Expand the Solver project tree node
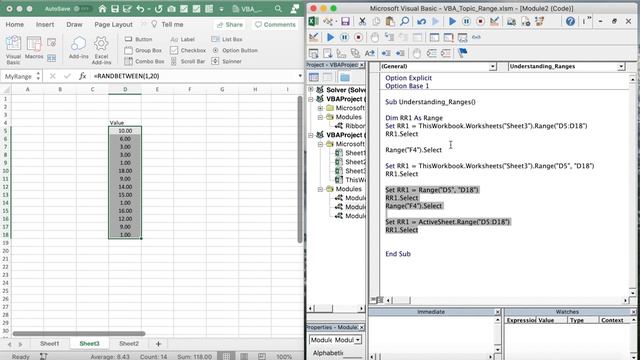This screenshot has width=640, height=360. (311, 89)
